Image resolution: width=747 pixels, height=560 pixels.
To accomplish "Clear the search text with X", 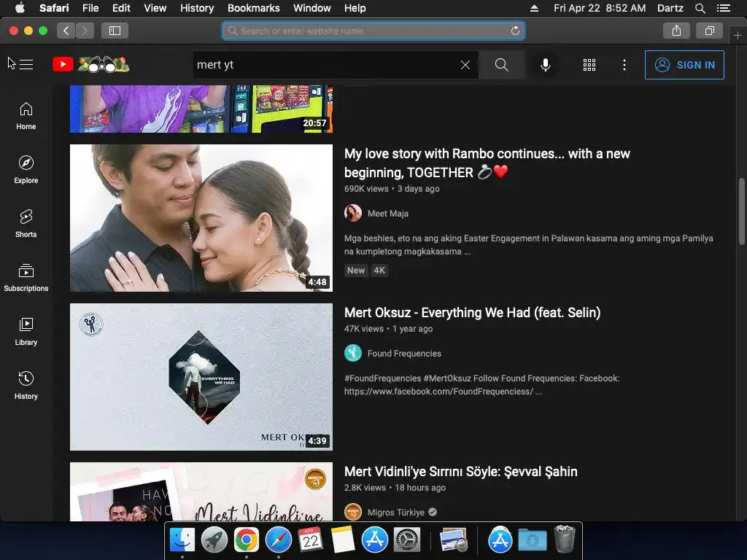I will pos(465,65).
